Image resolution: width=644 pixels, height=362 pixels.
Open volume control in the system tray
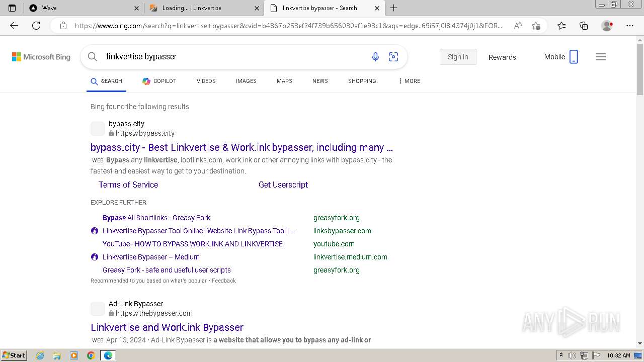point(572,355)
